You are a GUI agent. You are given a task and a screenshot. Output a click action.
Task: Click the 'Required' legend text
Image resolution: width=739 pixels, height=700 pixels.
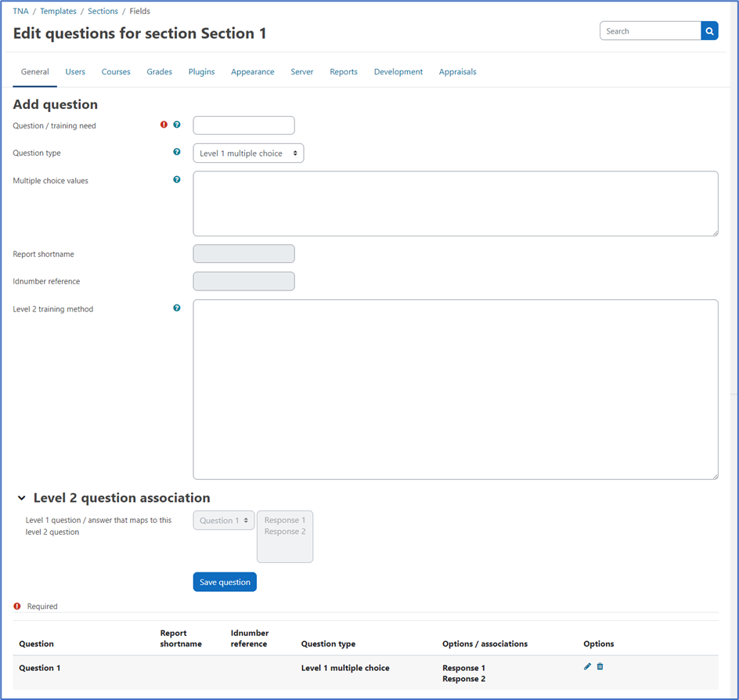(x=42, y=606)
